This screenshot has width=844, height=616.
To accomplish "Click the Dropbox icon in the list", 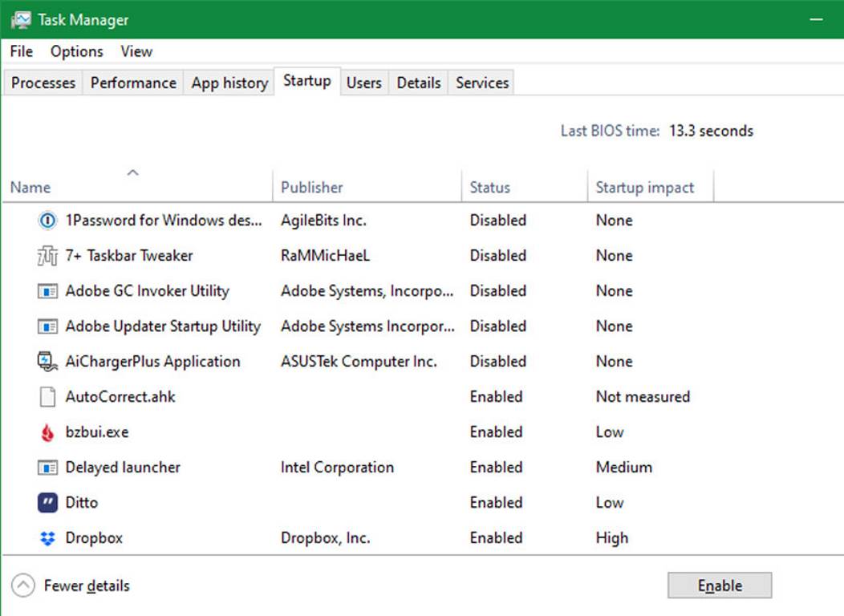I will [47, 538].
